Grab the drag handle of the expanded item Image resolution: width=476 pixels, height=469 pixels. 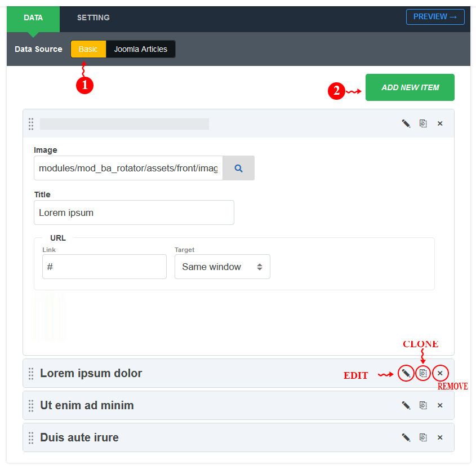click(31, 124)
